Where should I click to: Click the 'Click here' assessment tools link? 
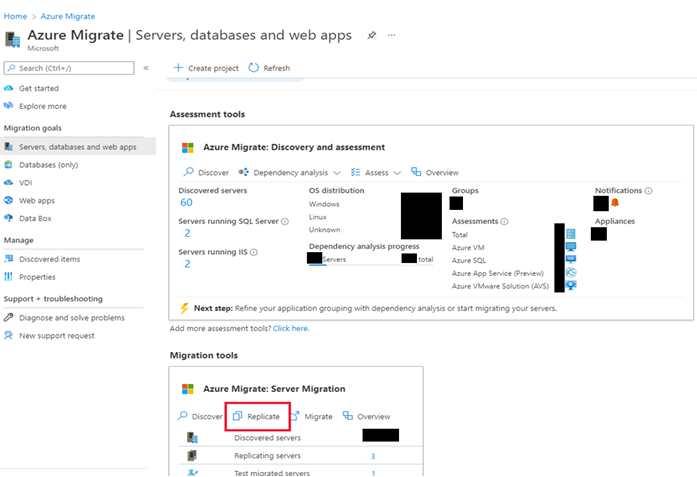click(291, 329)
